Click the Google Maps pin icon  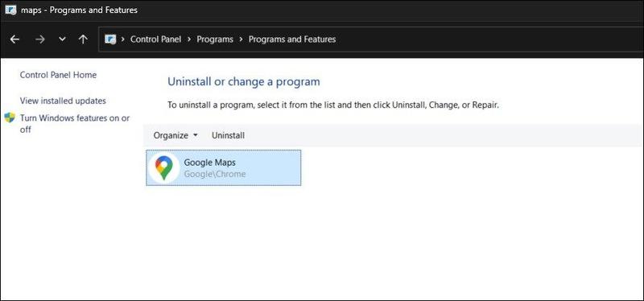pos(164,168)
